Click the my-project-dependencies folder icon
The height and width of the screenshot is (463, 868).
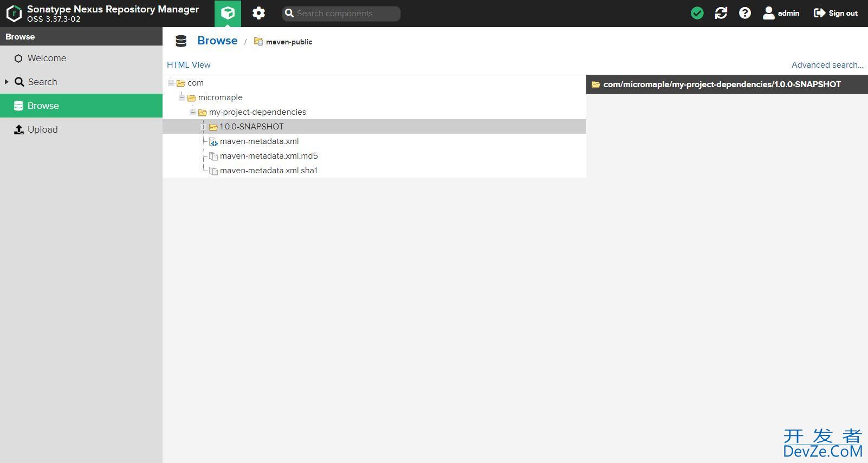click(203, 112)
